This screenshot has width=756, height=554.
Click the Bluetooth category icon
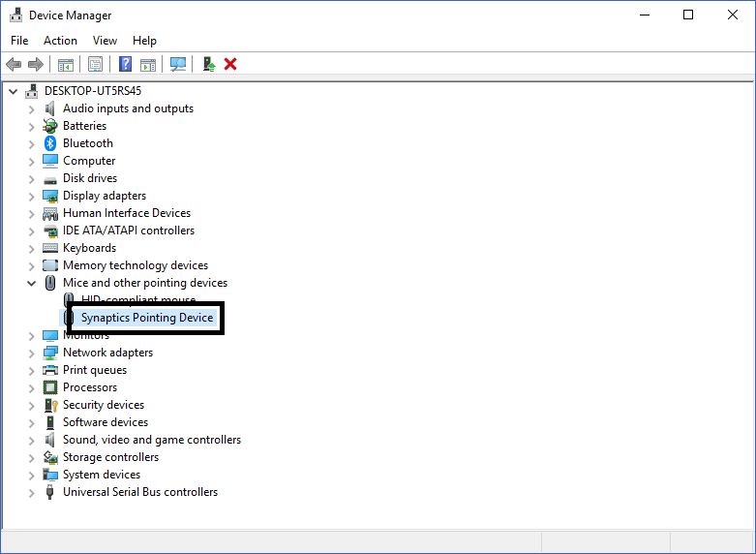pyautogui.click(x=50, y=143)
